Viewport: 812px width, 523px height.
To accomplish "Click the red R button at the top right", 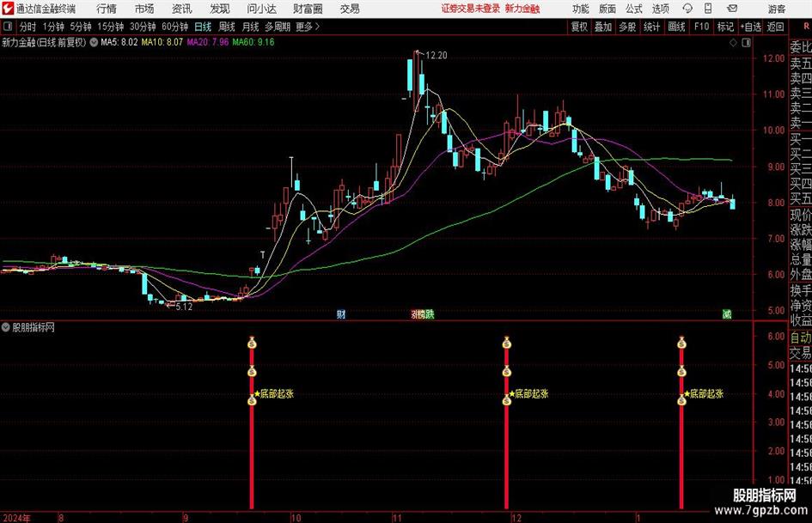I will tap(806, 26).
